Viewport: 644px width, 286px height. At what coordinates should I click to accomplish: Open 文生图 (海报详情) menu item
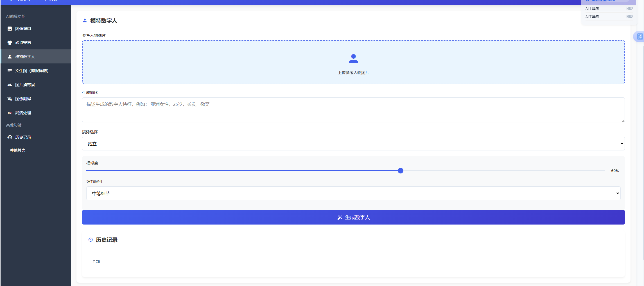[32, 71]
